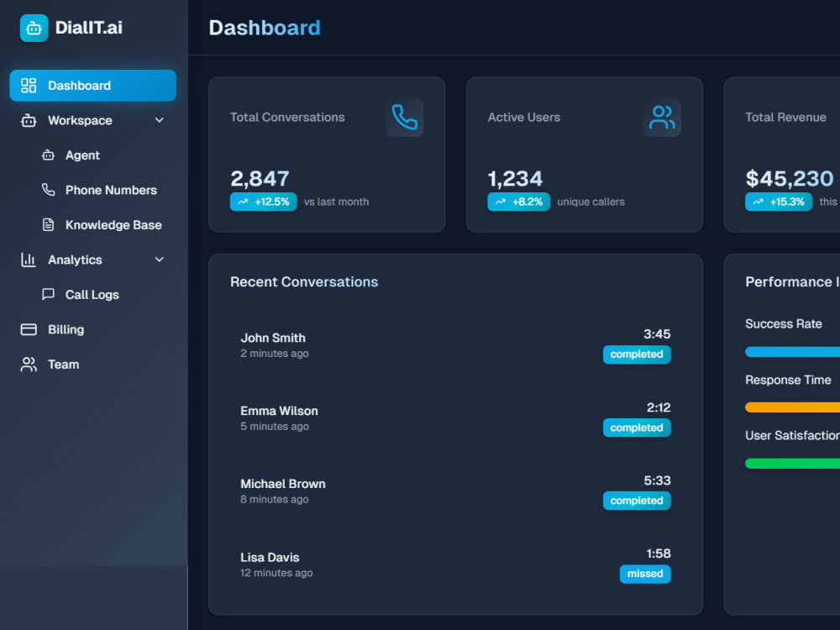The height and width of the screenshot is (630, 840).
Task: Collapse the Workspace section chevron
Action: (x=159, y=120)
